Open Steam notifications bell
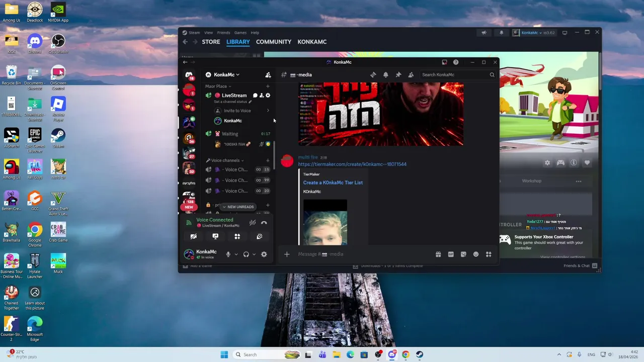This screenshot has height=362, width=644. click(x=501, y=33)
